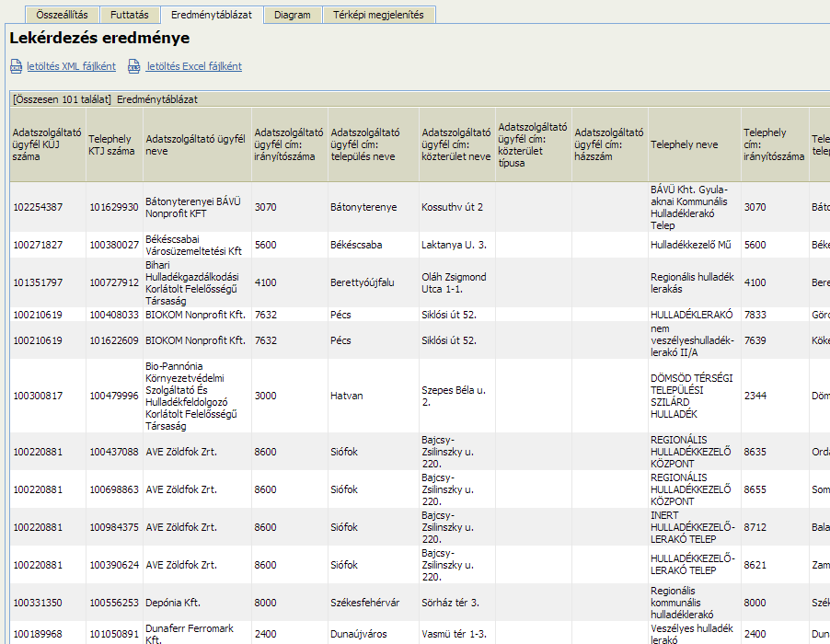The image size is (830, 644).
Task: Click 'nem veszélyeshulladék-lerakó II/A' site name
Action: (x=692, y=340)
